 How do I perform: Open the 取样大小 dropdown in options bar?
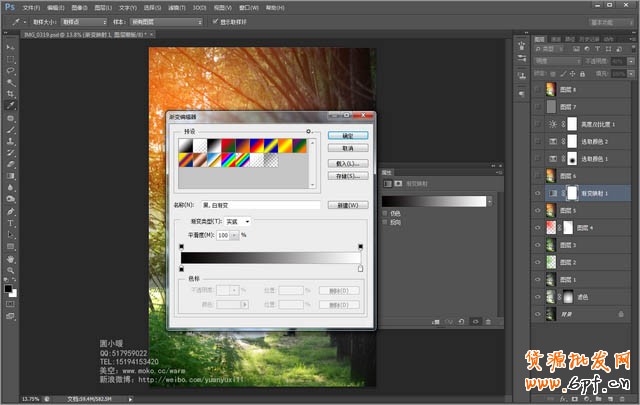(85, 21)
